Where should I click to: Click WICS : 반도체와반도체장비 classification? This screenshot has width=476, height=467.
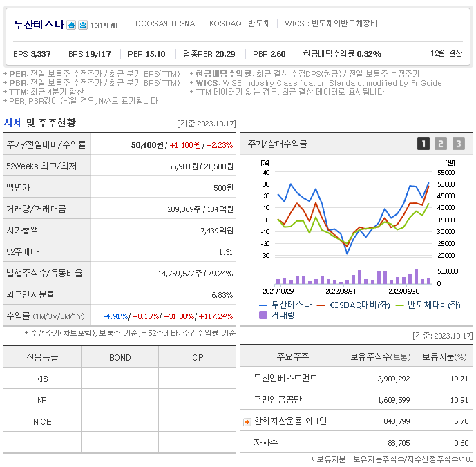pyautogui.click(x=331, y=23)
